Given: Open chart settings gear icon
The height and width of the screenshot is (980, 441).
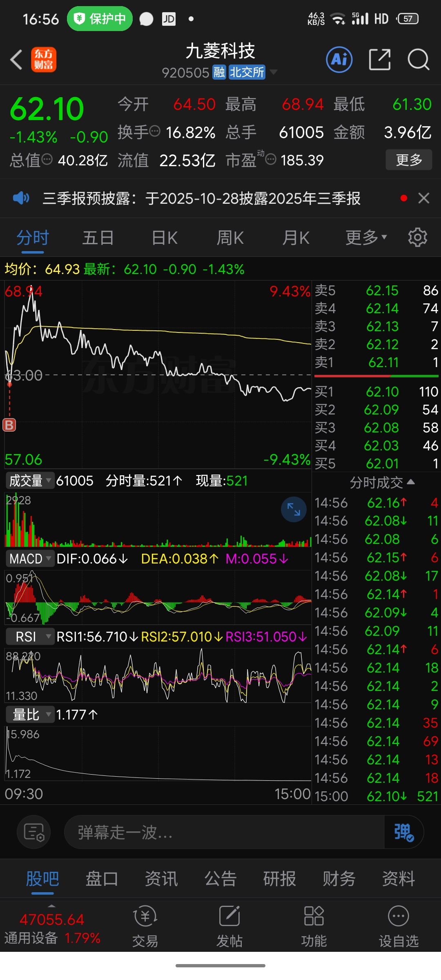Looking at the screenshot, I should pyautogui.click(x=418, y=238).
